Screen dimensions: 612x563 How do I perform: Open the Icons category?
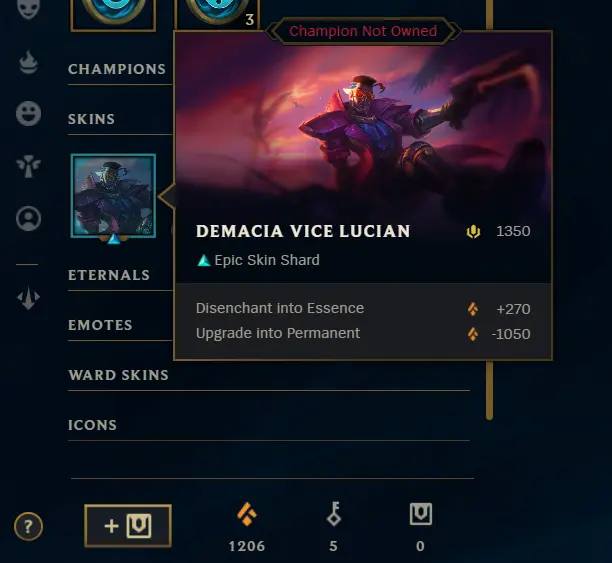point(93,425)
